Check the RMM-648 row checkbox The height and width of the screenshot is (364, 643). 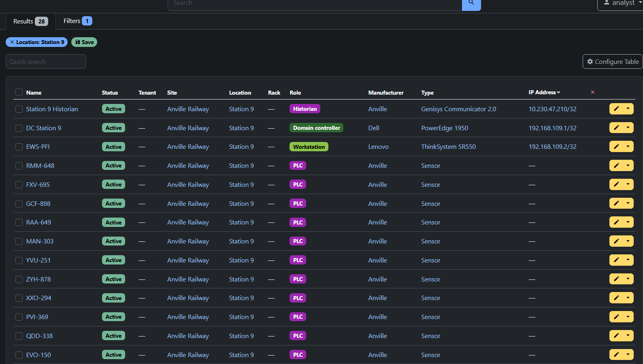pos(19,166)
